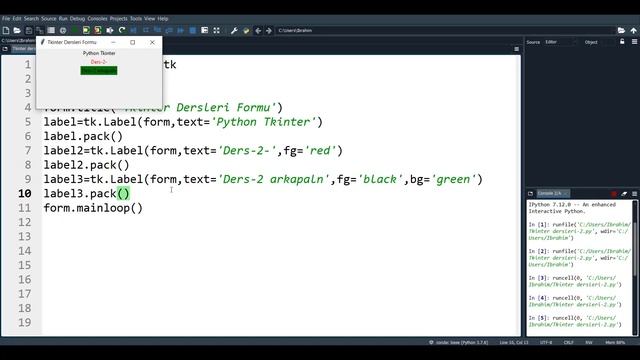
Task: Maximize current pane icon
Action: tap(204, 31)
